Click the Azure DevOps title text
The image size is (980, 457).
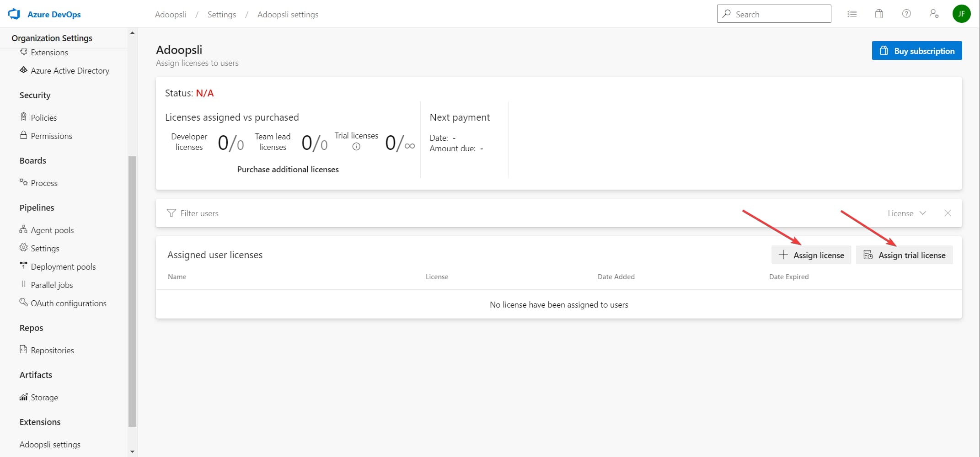tap(54, 15)
